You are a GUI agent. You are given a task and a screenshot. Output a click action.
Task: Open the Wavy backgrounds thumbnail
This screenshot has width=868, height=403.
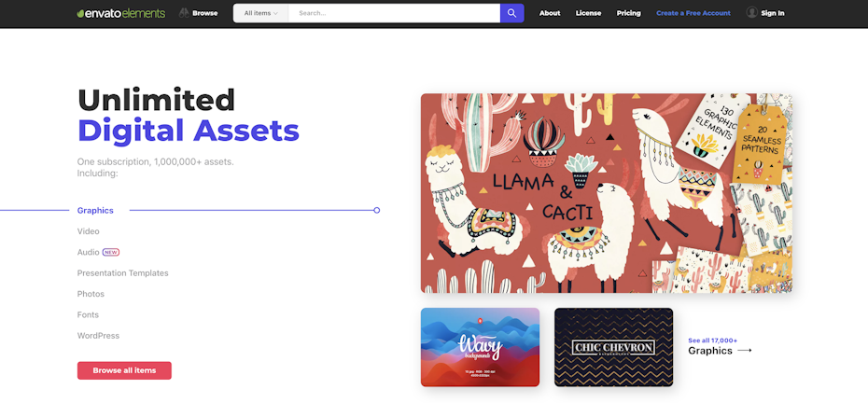coord(480,347)
